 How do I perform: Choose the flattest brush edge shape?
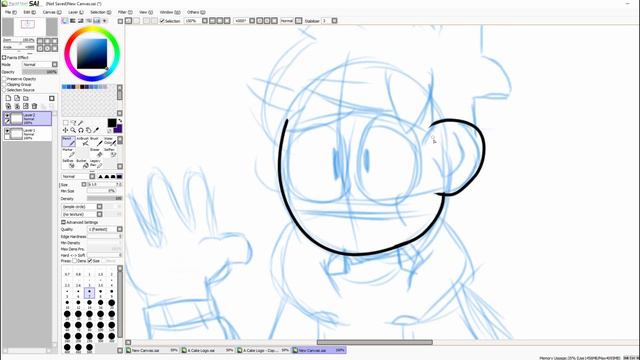pos(119,176)
